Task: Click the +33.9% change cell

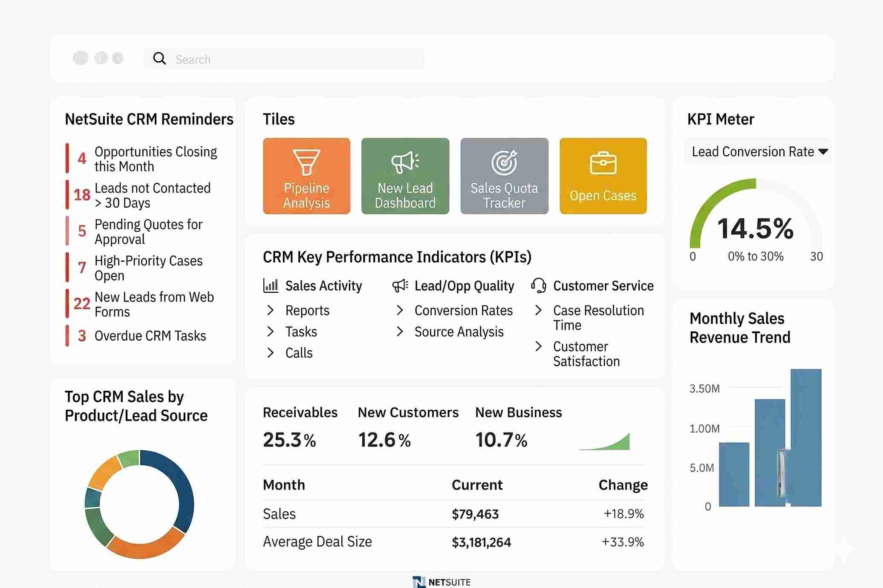Action: tap(623, 542)
